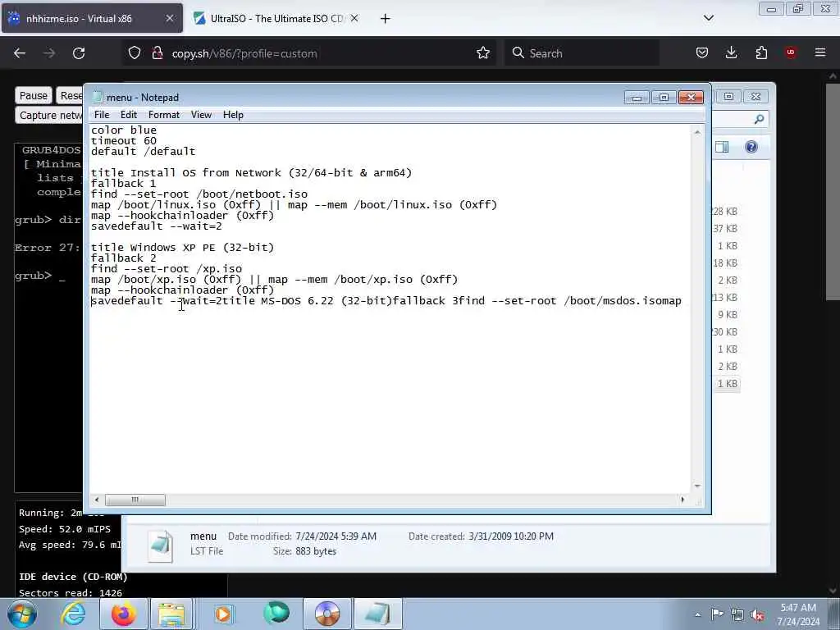Switch to Notepad taskbar icon
The height and width of the screenshot is (630, 840).
[x=377, y=614]
